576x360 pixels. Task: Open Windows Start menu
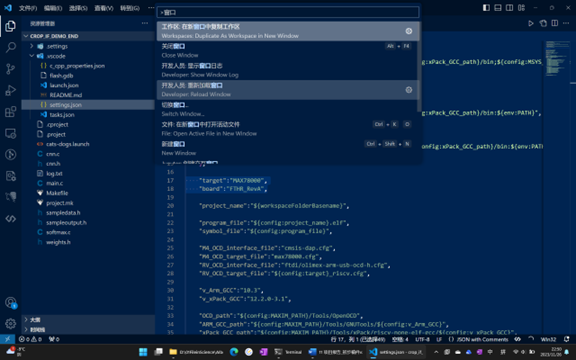click(143, 352)
